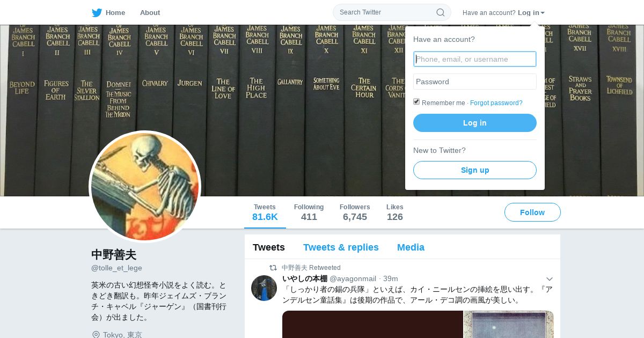
Task: Click the location pin icon near Tokyo
Action: (96, 335)
